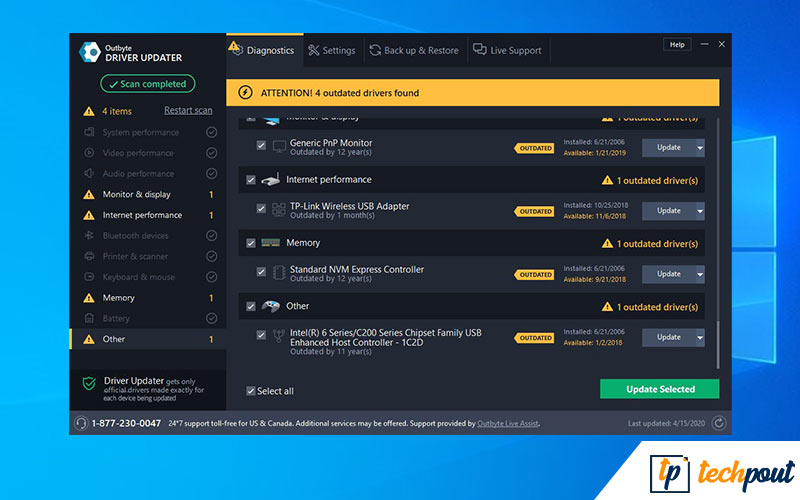Open Update dropdown arrow for Generic PnP Monitor
Screen dimensions: 800x500
pyautogui.click(x=700, y=148)
